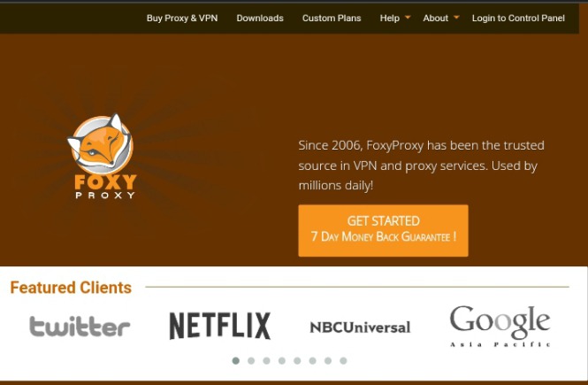Select the first carousel dot

pos(236,360)
